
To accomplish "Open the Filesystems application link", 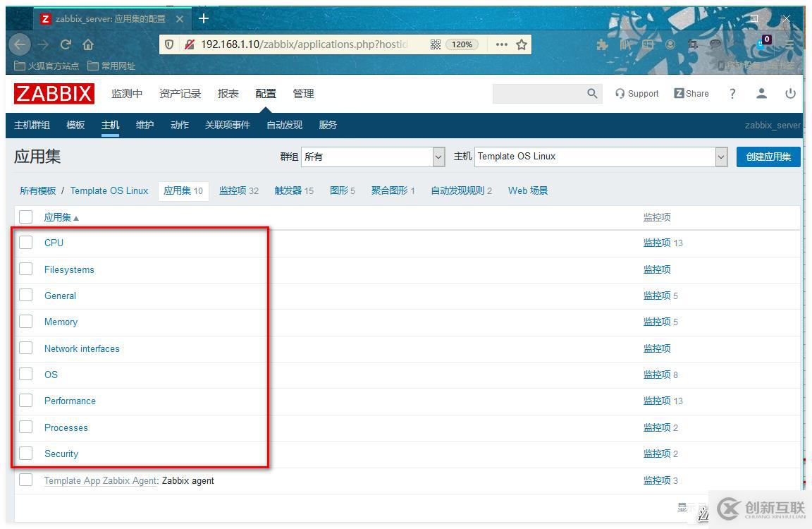I will [69, 269].
